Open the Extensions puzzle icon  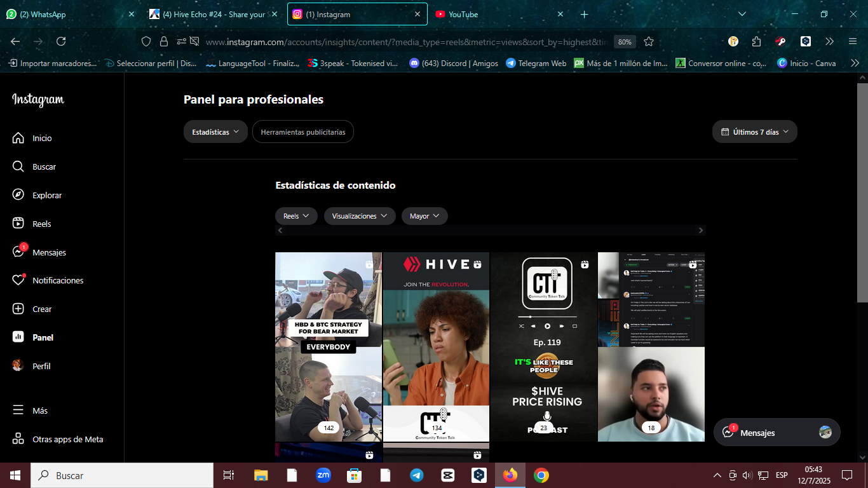tap(756, 41)
